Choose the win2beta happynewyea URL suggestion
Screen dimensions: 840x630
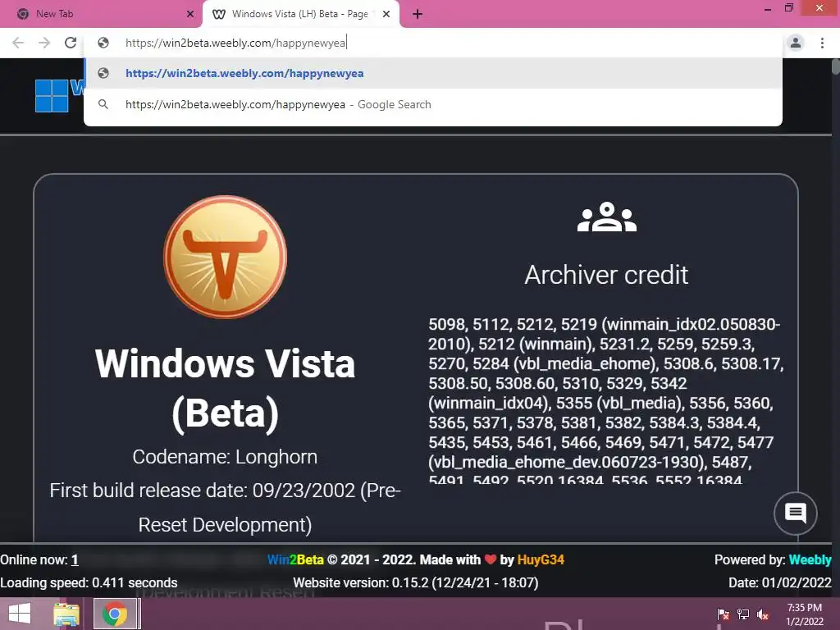433,73
